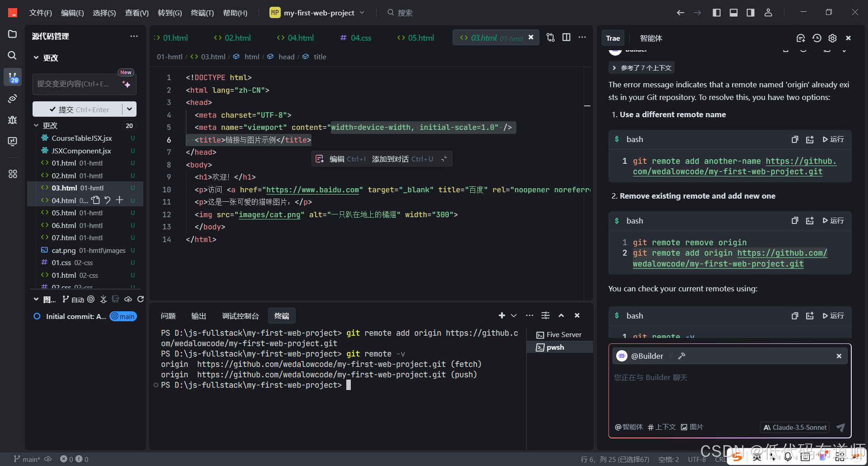Toggle the auto branch filter in graph
This screenshot has width=868, height=466.
[x=74, y=299]
